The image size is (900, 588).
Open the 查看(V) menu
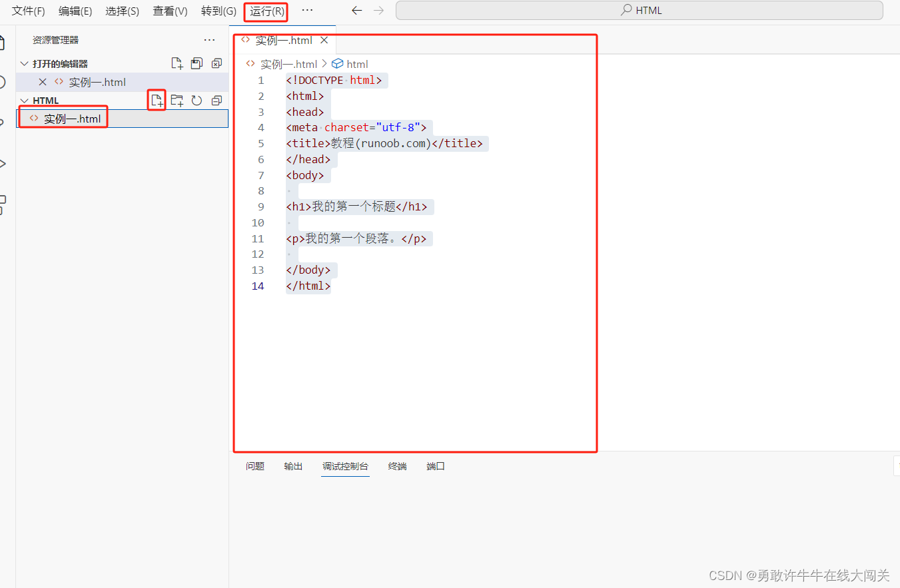(x=170, y=11)
